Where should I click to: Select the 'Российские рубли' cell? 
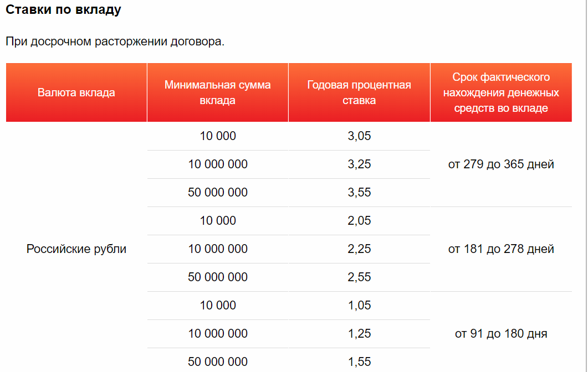(76, 249)
